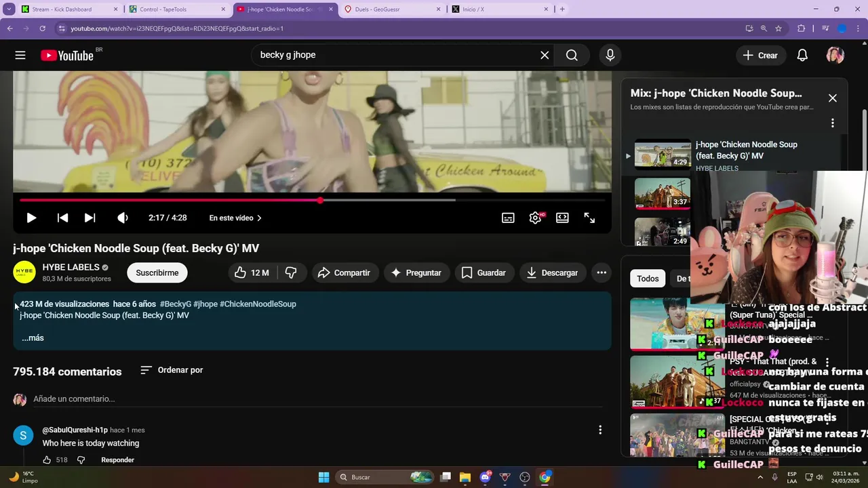The image size is (868, 488).
Task: Open a new browser tab
Action: [562, 9]
